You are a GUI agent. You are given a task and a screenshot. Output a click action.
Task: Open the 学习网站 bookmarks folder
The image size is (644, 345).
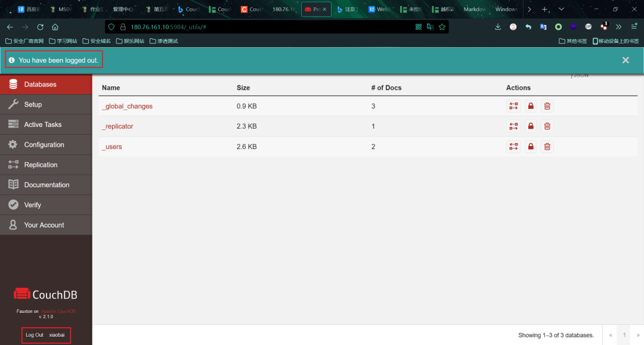point(63,41)
